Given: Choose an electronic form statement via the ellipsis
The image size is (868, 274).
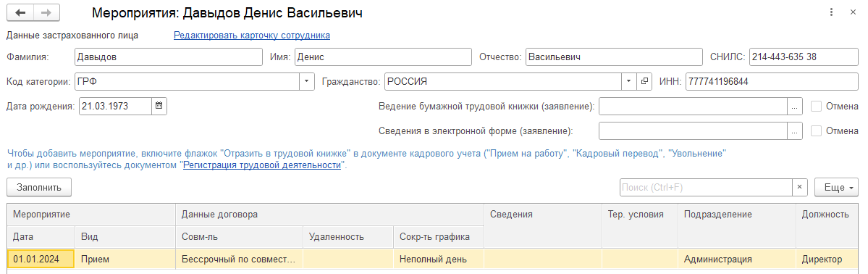Looking at the screenshot, I should 794,131.
